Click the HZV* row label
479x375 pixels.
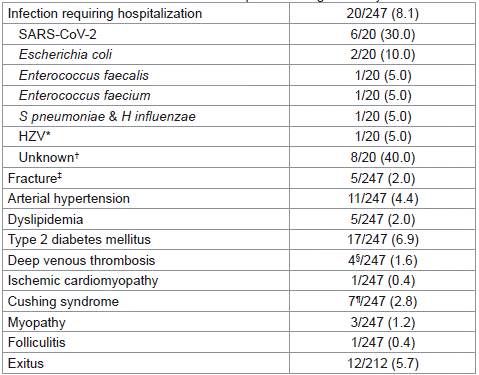34,136
